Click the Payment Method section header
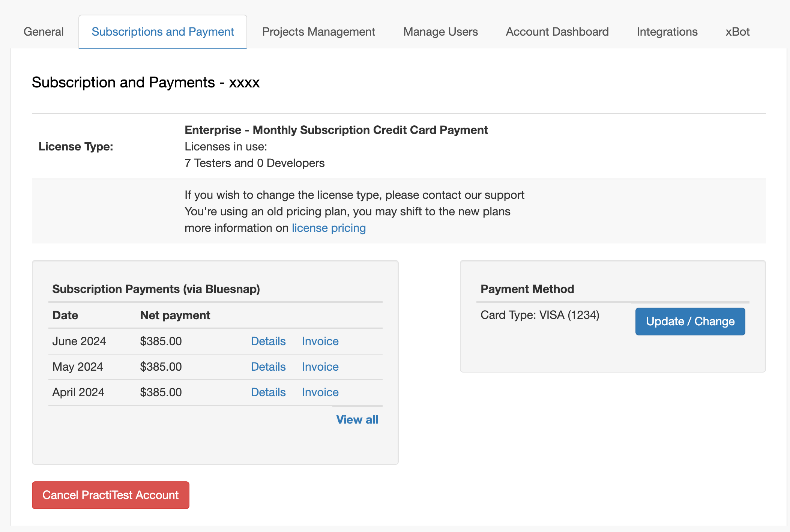 [x=527, y=289]
